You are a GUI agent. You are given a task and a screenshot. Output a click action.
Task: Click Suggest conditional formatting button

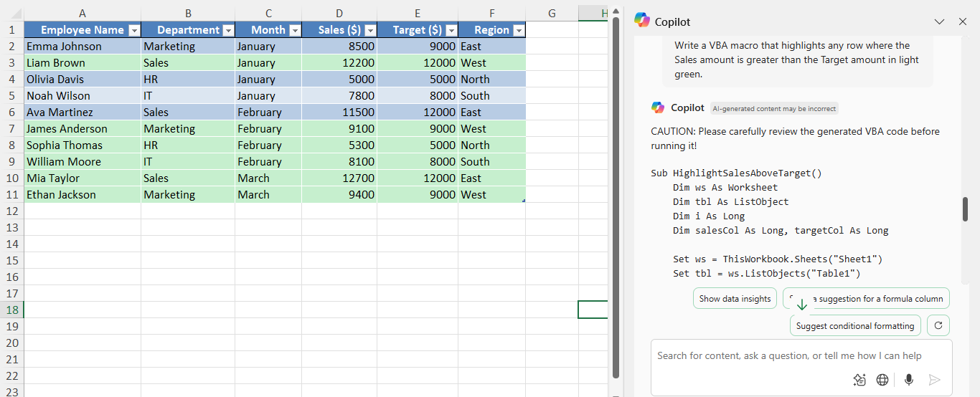(x=854, y=326)
